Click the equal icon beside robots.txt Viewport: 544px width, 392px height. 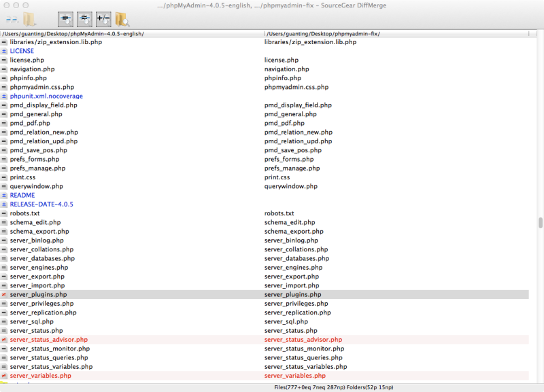[x=4, y=213]
